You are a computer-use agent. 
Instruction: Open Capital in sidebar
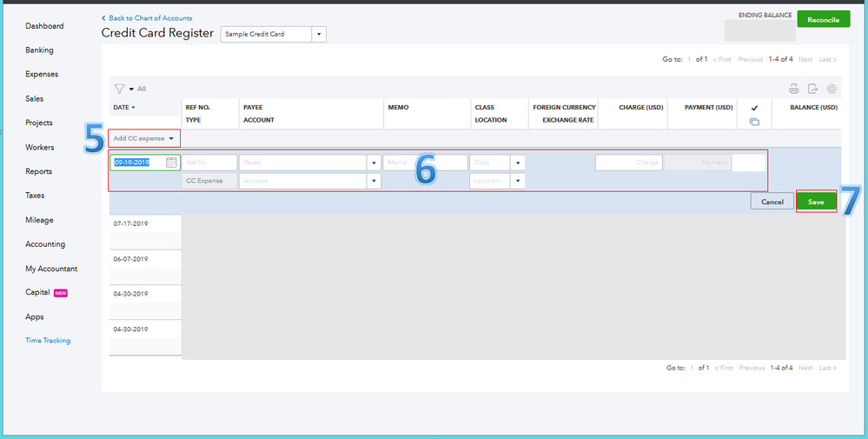(37, 292)
